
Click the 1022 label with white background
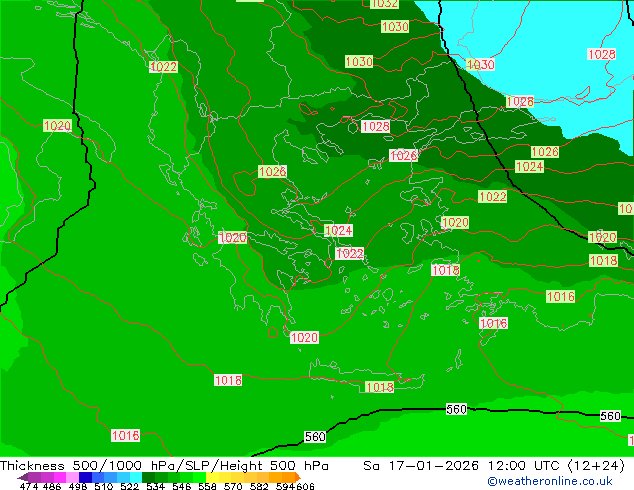pos(349,253)
